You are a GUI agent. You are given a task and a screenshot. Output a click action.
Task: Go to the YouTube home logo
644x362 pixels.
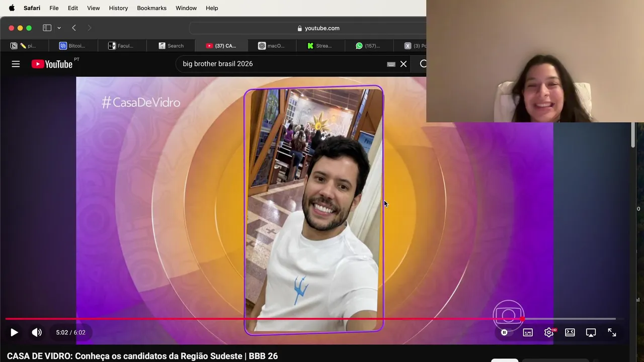coord(52,64)
